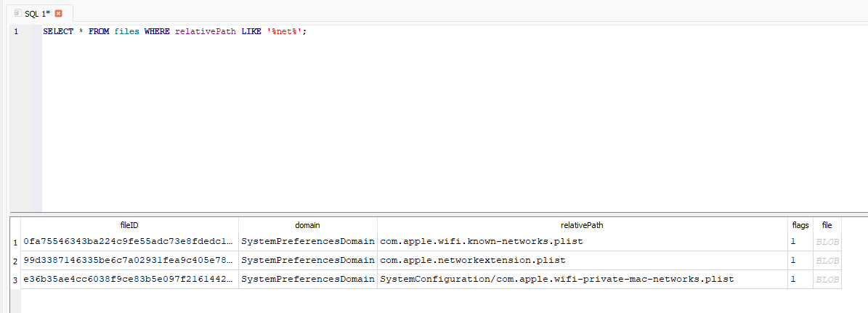Image resolution: width=868 pixels, height=313 pixels.
Task: Click line number 1 in editor gutter
Action: (x=16, y=32)
